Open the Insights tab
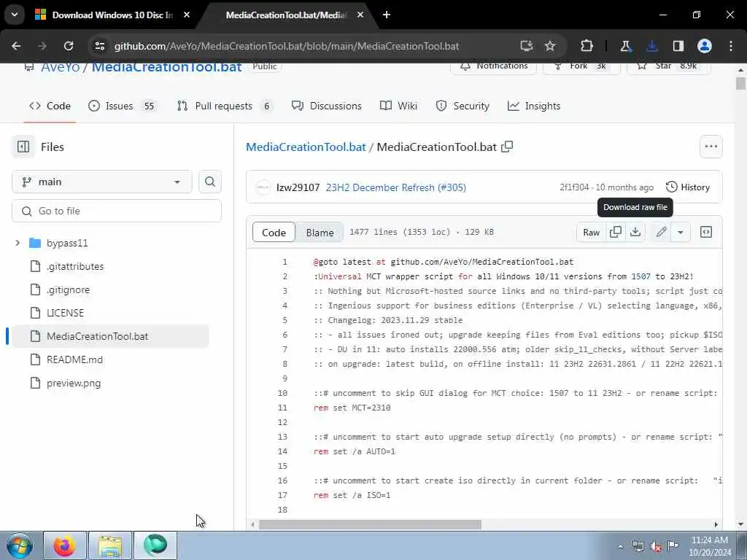This screenshot has width=747, height=560. 534,106
